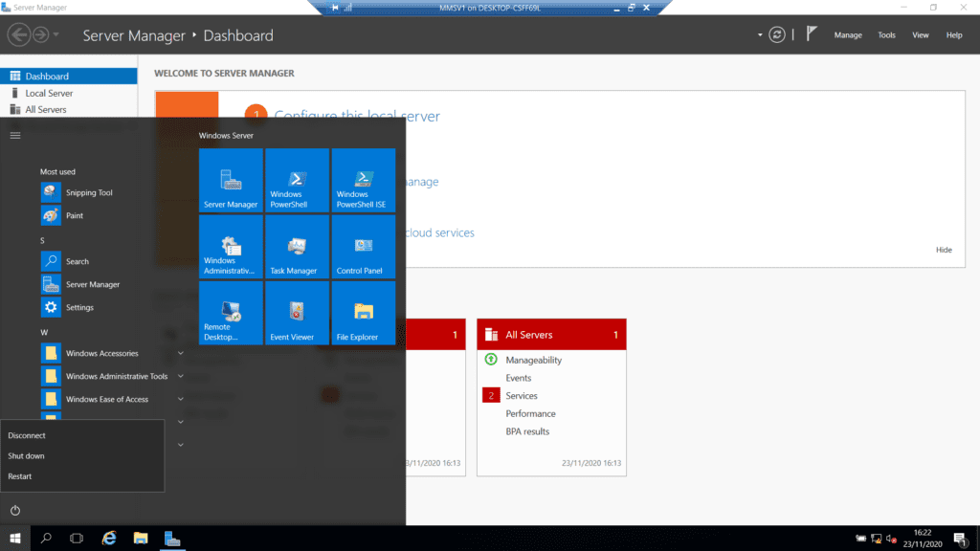Launch the Remote Desktop tile

tap(231, 313)
